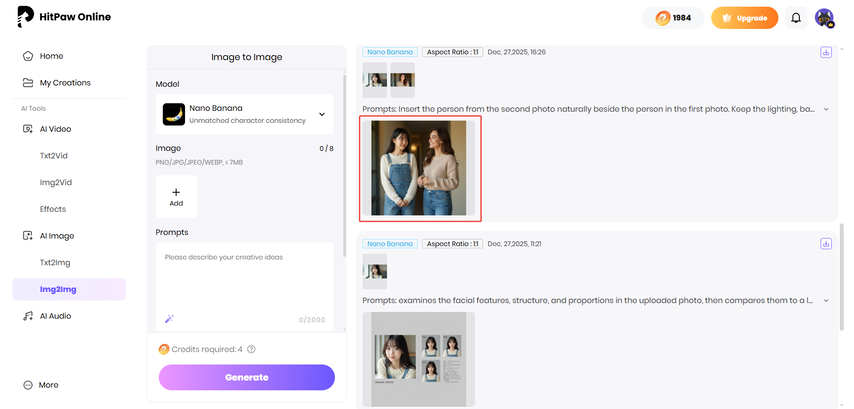Download the first generated result
Screen dimensions: 854x409
tap(826, 53)
